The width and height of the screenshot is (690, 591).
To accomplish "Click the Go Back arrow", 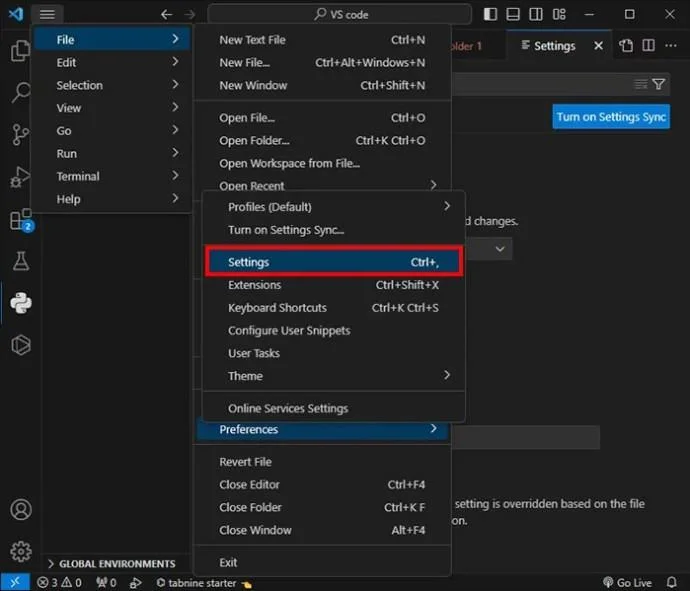I will click(166, 15).
